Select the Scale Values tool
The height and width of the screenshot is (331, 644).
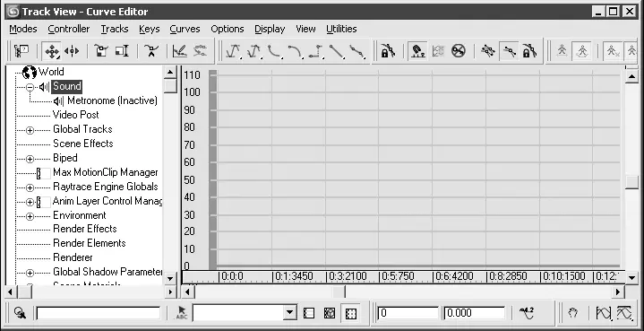tap(122, 51)
